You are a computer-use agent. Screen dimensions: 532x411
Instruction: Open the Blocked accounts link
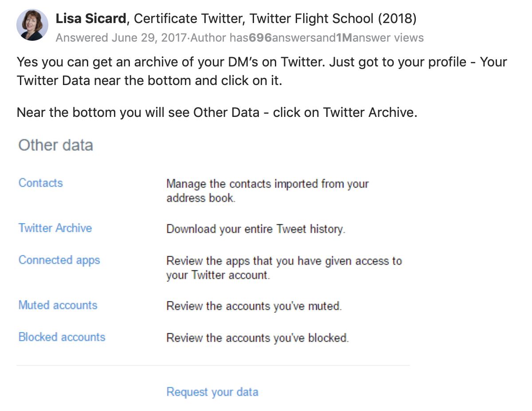pos(62,337)
